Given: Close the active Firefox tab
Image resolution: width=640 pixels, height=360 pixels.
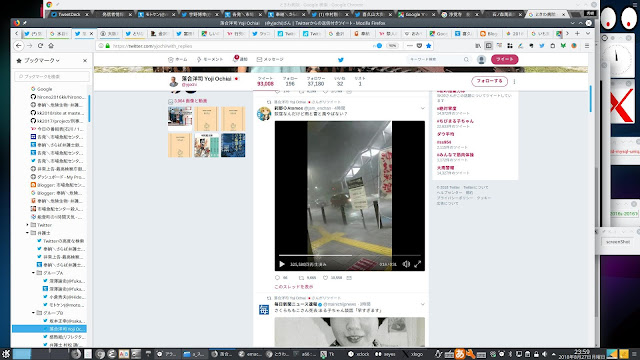Looking at the screenshot, I should click(91, 33).
